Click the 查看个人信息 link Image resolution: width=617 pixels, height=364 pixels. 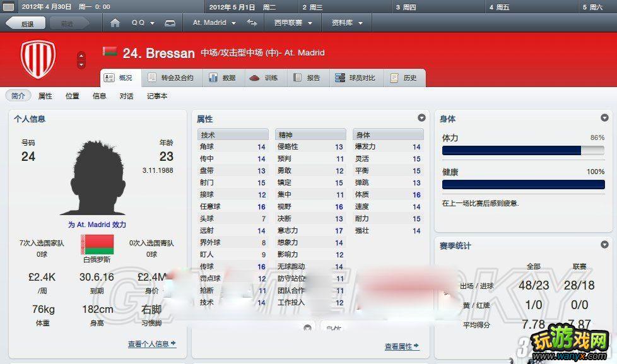click(152, 344)
